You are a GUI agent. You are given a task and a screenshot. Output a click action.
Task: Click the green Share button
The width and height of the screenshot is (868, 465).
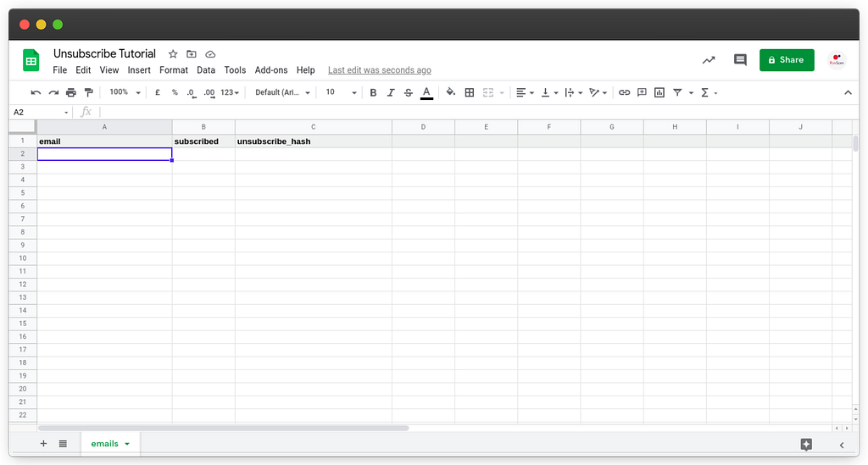tap(787, 60)
